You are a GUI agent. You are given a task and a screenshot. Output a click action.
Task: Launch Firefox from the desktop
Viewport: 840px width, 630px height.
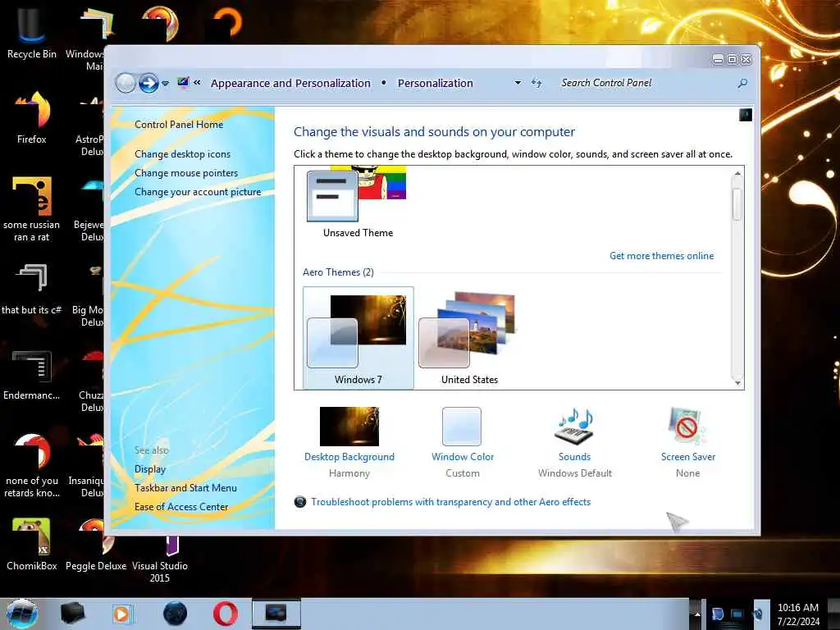coord(31,116)
